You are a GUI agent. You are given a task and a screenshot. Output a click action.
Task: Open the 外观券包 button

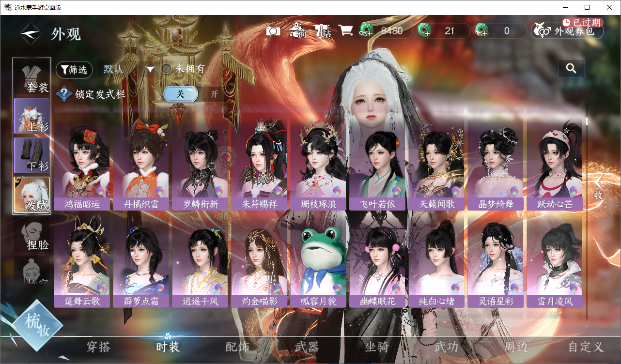567,31
